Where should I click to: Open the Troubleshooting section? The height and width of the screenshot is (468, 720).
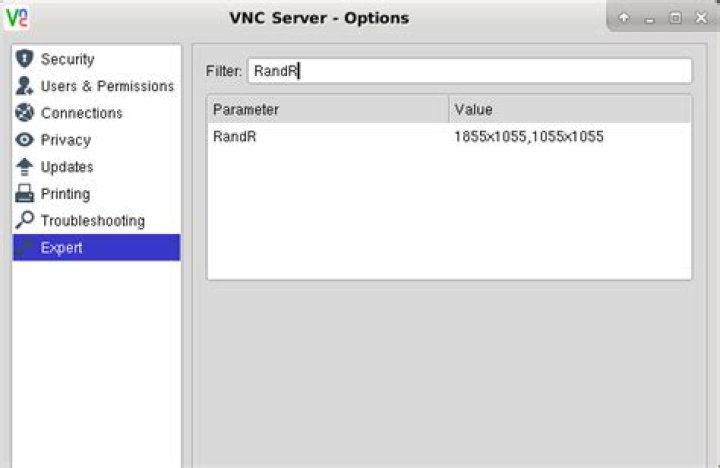tap(96, 220)
